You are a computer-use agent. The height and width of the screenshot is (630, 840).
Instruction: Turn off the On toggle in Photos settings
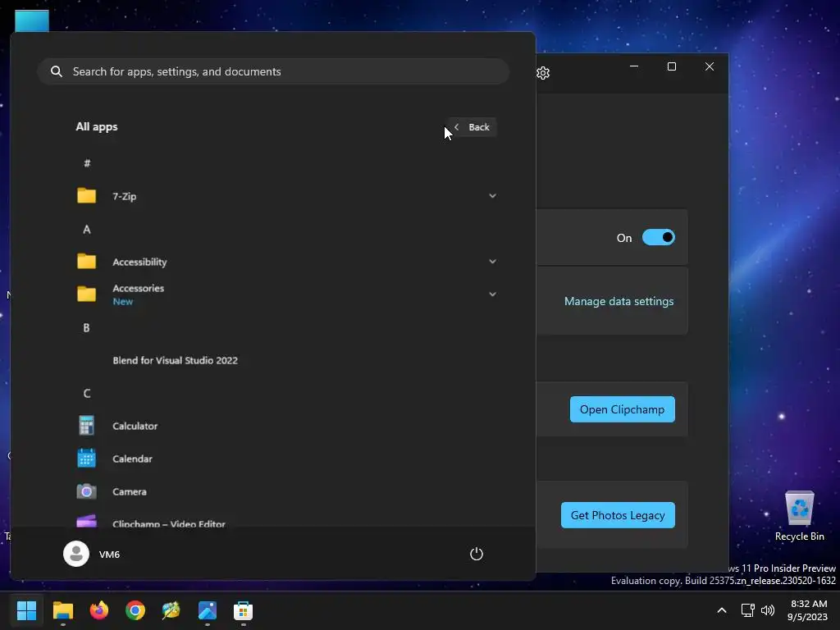coord(659,237)
